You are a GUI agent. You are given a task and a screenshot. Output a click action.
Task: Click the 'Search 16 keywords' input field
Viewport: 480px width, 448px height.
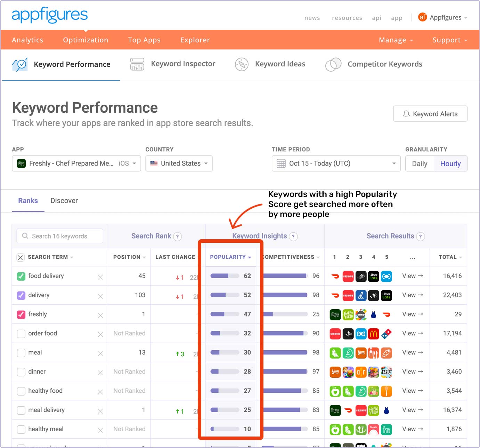(x=59, y=236)
